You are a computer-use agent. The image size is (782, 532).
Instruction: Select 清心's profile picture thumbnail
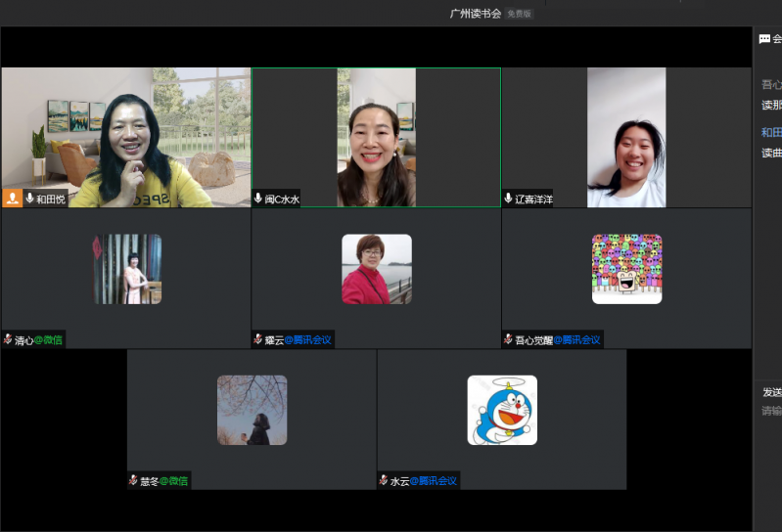coord(127,269)
